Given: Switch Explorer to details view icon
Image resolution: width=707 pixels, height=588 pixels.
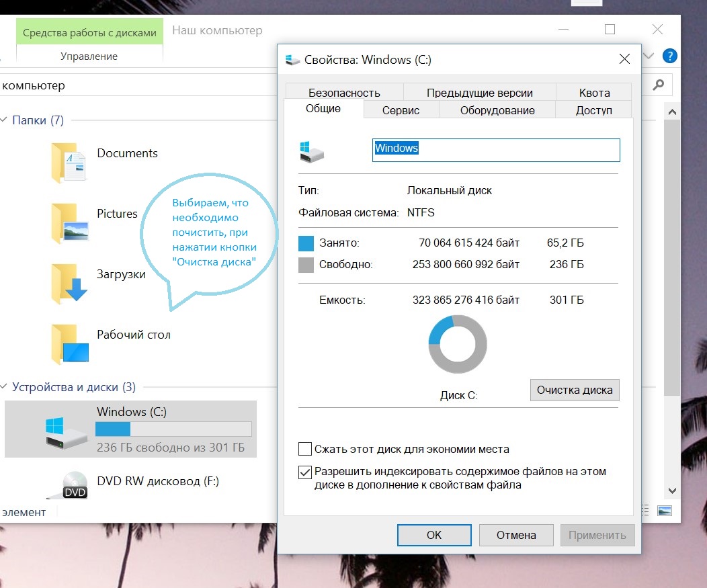Looking at the screenshot, I should [x=645, y=511].
